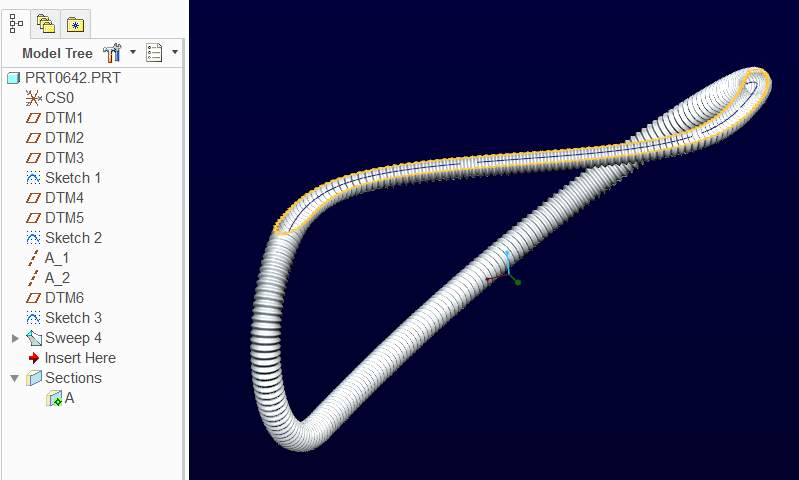Select PRT0642.PRT part icon
This screenshot has height=480, width=799.
coord(14,78)
